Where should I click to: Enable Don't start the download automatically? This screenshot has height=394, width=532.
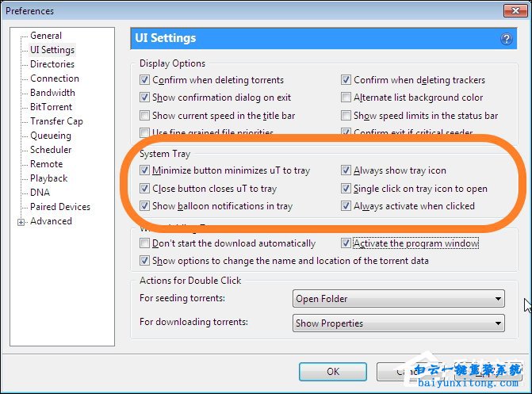(144, 243)
